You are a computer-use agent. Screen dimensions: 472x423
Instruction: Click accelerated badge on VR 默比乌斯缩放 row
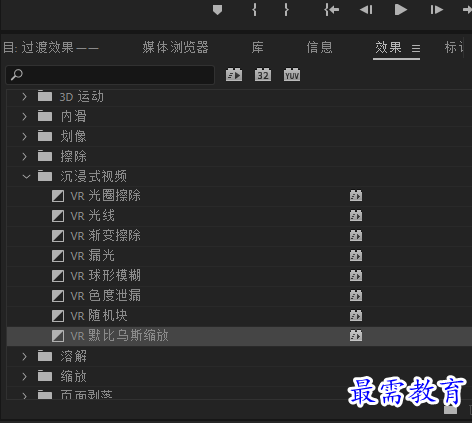click(x=356, y=336)
